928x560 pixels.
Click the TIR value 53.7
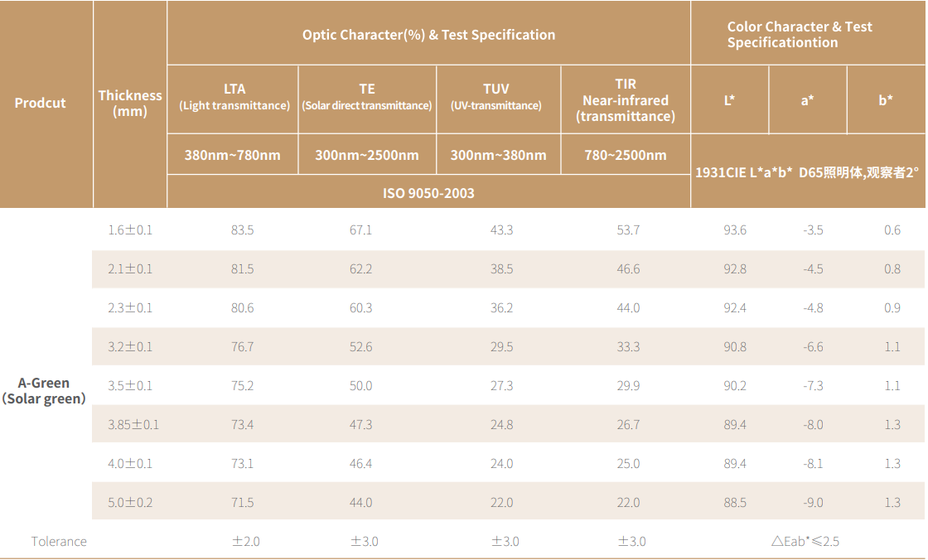628,230
